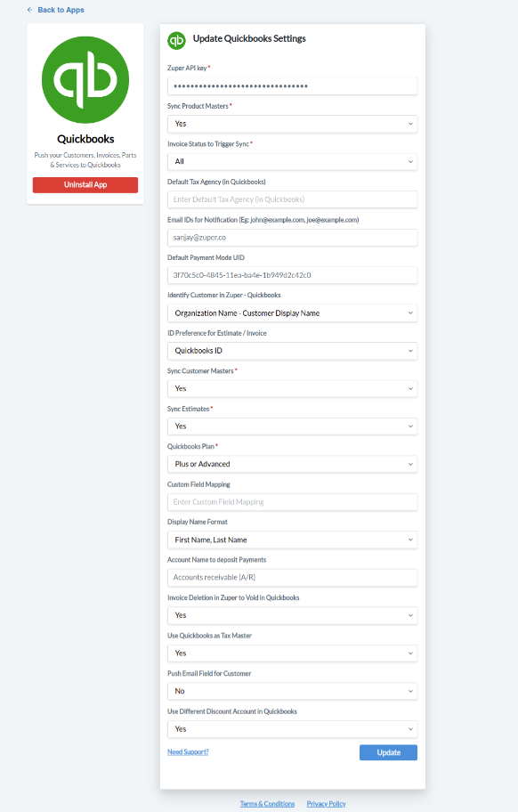Viewport: 518px width, 812px height.
Task: Expand the Sync Estimates dropdown
Action: pyautogui.click(x=292, y=426)
